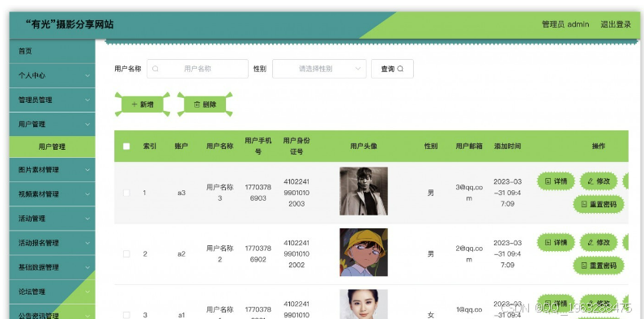Expand 图片素材管理 sidebar chevron
This screenshot has height=319, width=644.
click(87, 169)
